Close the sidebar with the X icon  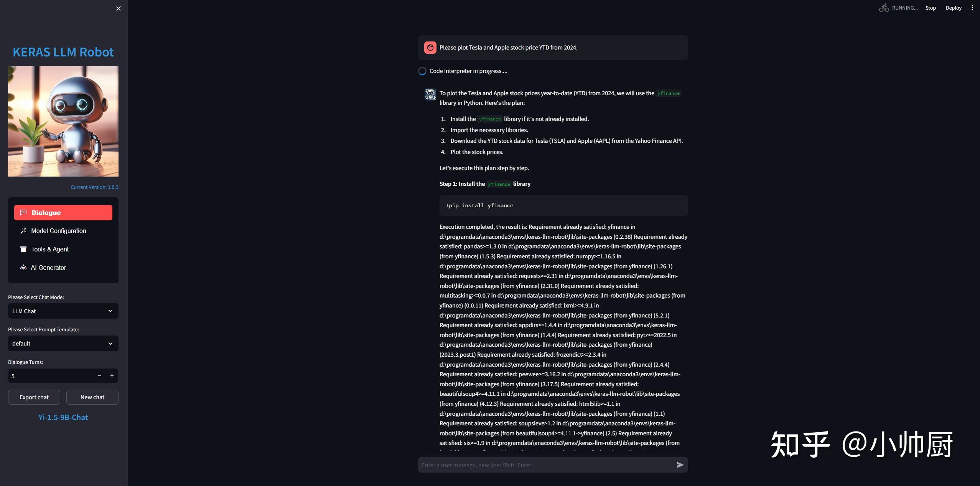(x=119, y=8)
